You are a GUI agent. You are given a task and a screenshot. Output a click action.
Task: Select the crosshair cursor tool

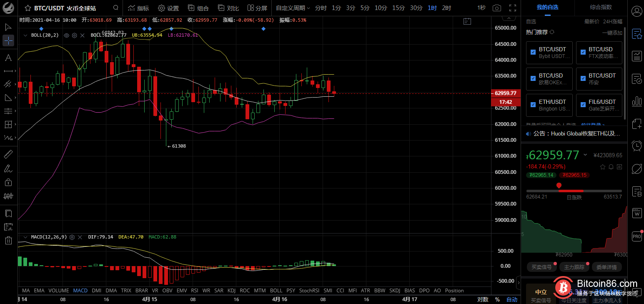click(8, 40)
